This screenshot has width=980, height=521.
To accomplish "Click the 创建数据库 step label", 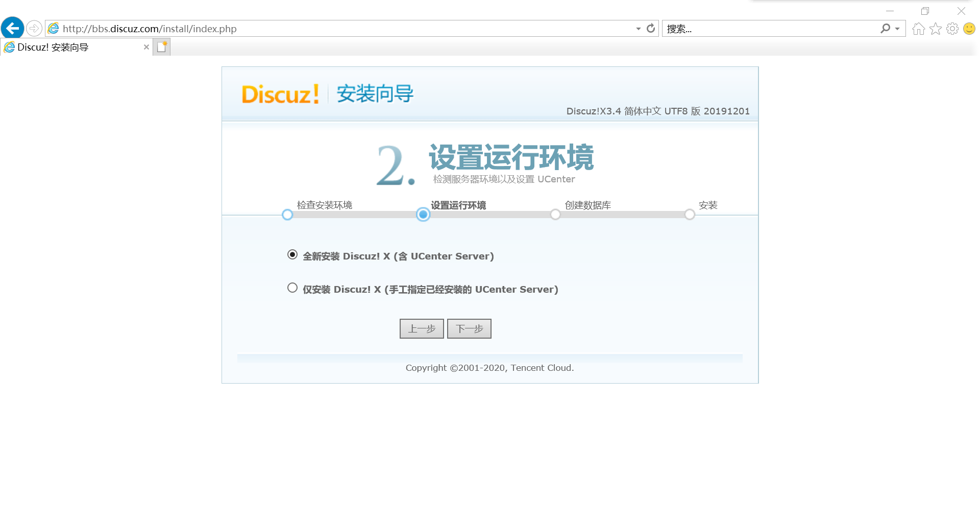I will 588,205.
